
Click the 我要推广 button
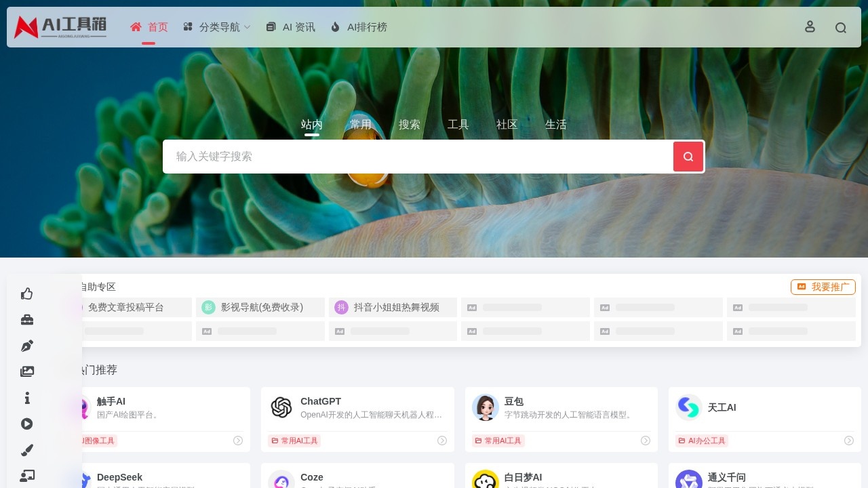pyautogui.click(x=823, y=287)
